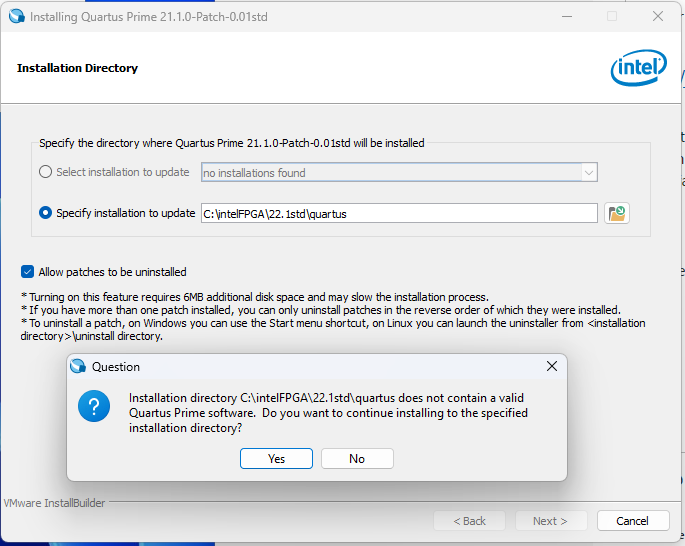Select the 'Select installation to update' radio button
The height and width of the screenshot is (546, 685).
(x=45, y=172)
